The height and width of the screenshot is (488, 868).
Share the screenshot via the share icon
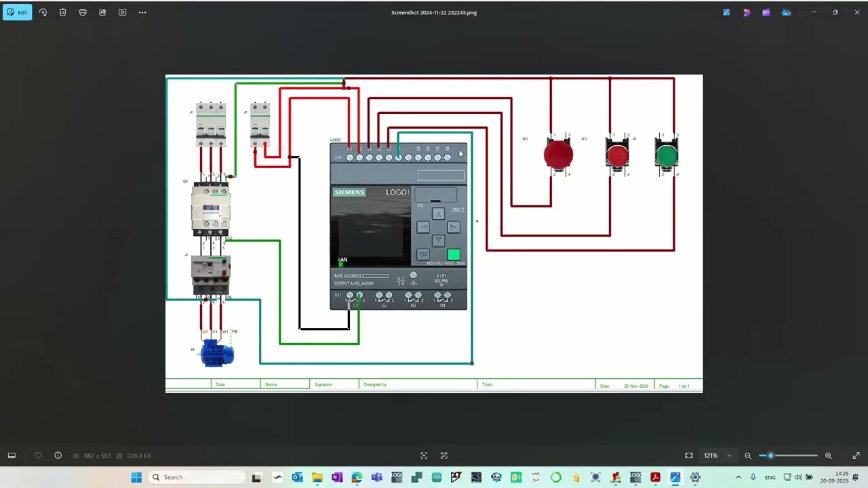click(102, 12)
